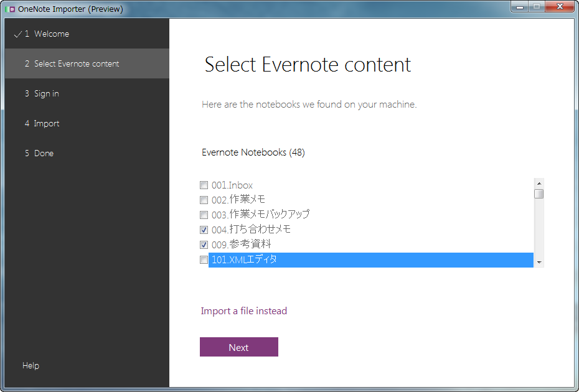Close the OneNote Importer window
The image size is (579, 392).
pos(560,7)
